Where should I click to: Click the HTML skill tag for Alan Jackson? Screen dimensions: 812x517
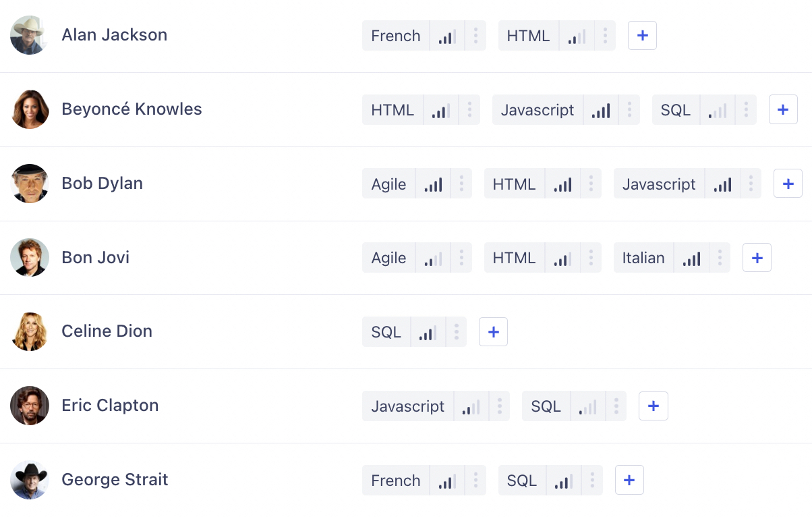pos(528,36)
